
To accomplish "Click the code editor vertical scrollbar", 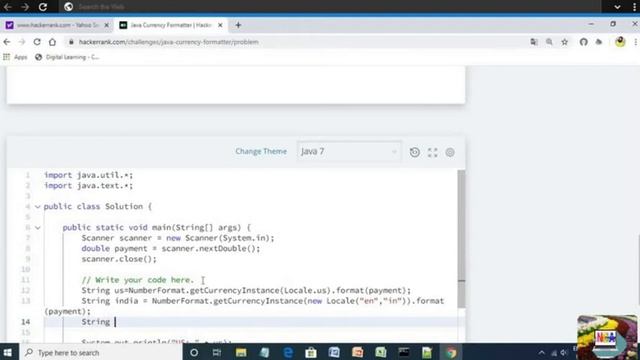I will tap(461, 239).
